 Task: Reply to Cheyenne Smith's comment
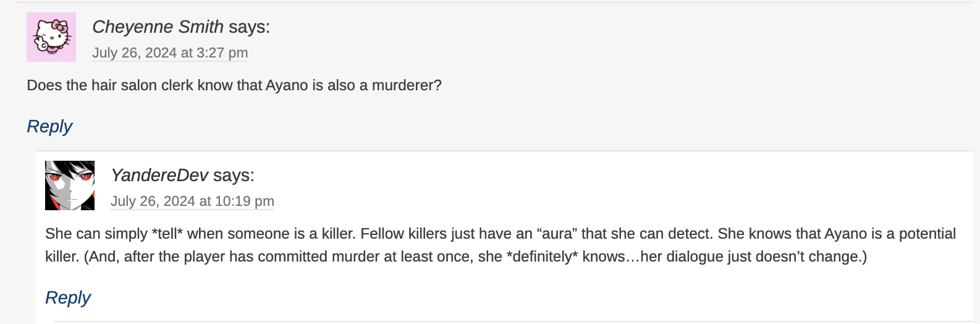49,127
